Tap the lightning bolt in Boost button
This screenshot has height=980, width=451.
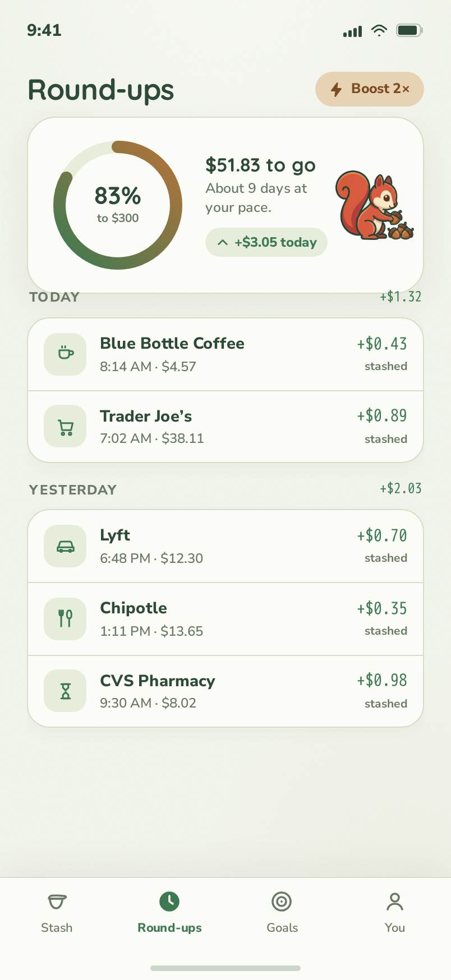coord(337,89)
